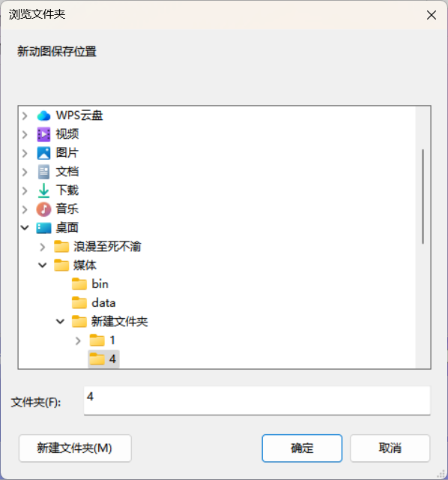Select the 下载 download arrow icon
The height and width of the screenshot is (480, 448).
click(x=43, y=190)
